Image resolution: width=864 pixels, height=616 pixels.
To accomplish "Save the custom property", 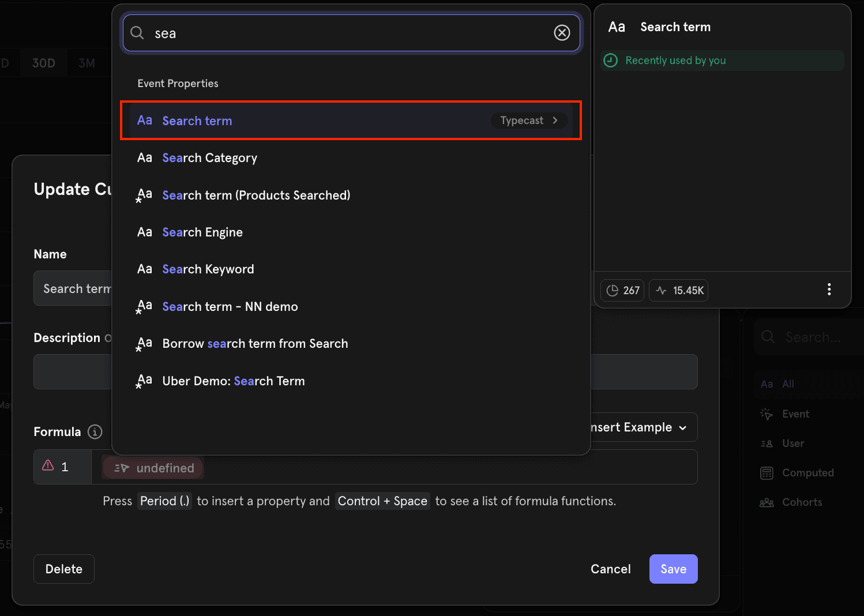I will pyautogui.click(x=673, y=569).
